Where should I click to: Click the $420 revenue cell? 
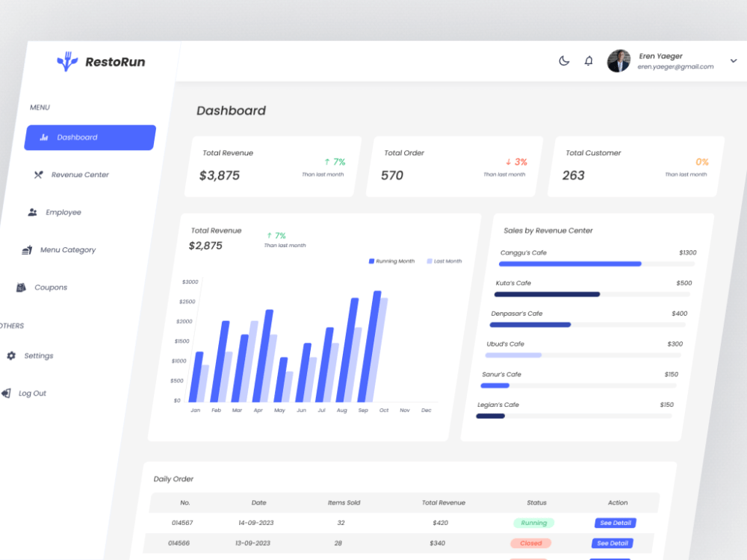(x=441, y=523)
